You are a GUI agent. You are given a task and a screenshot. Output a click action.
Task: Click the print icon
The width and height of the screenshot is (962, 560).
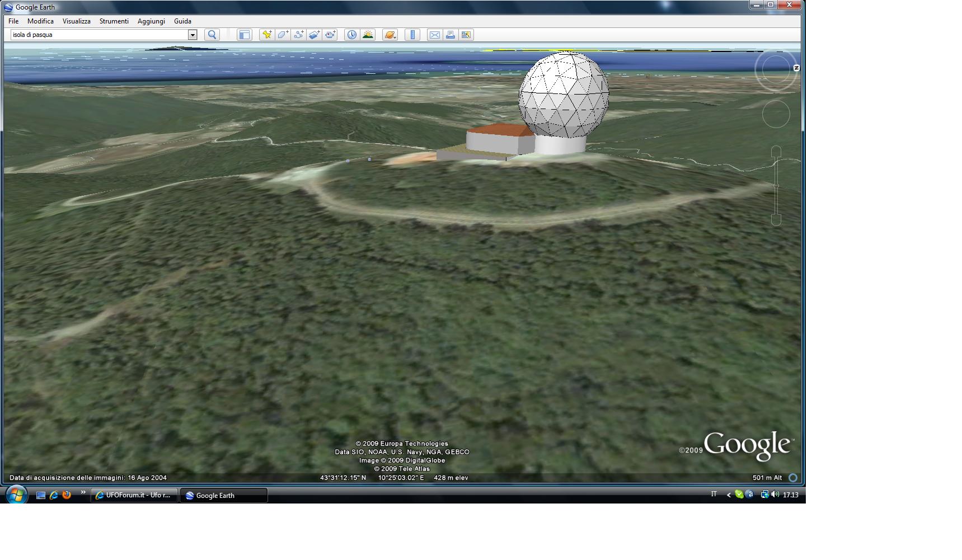(450, 35)
